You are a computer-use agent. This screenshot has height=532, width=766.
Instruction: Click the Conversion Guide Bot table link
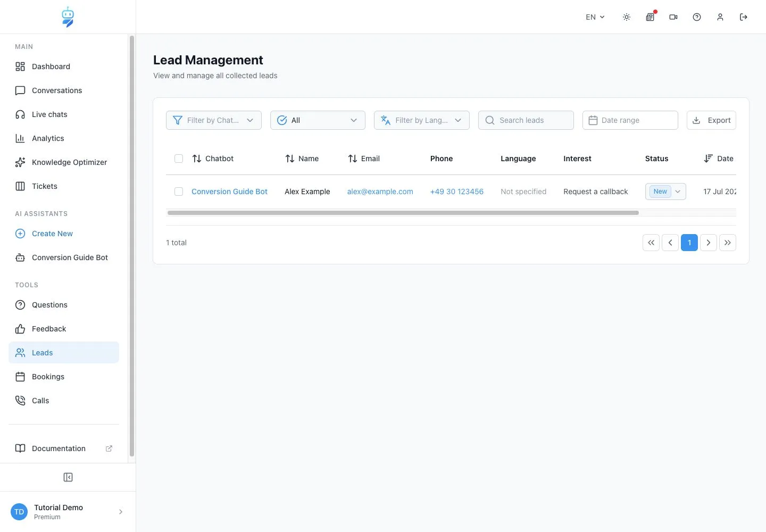229,192
